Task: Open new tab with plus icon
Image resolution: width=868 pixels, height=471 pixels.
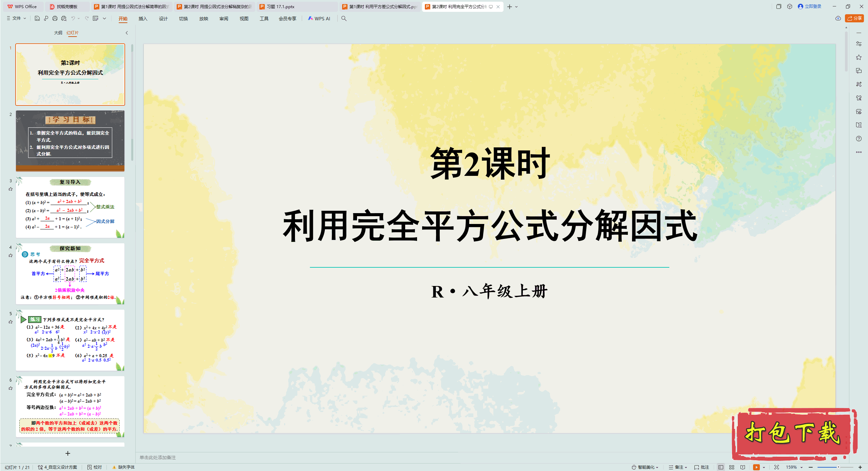Action: 509,7
